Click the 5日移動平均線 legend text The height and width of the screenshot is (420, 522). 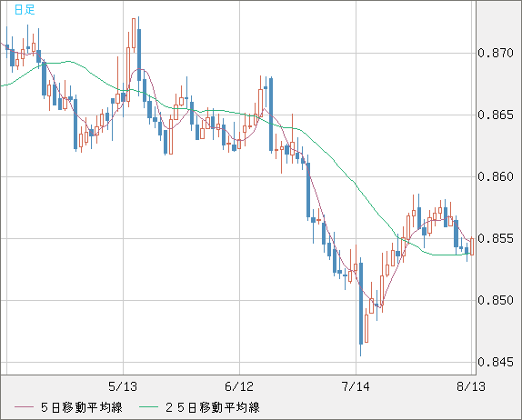point(82,407)
